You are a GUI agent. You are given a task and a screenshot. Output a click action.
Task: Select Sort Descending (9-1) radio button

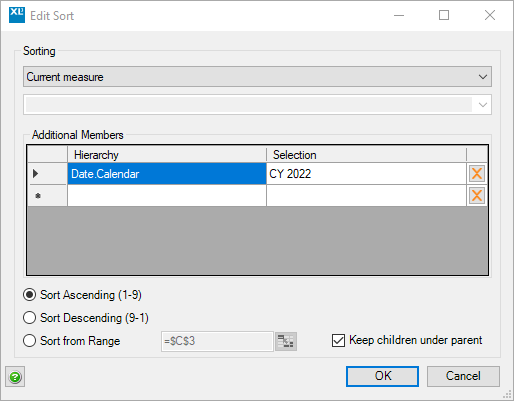(x=29, y=318)
